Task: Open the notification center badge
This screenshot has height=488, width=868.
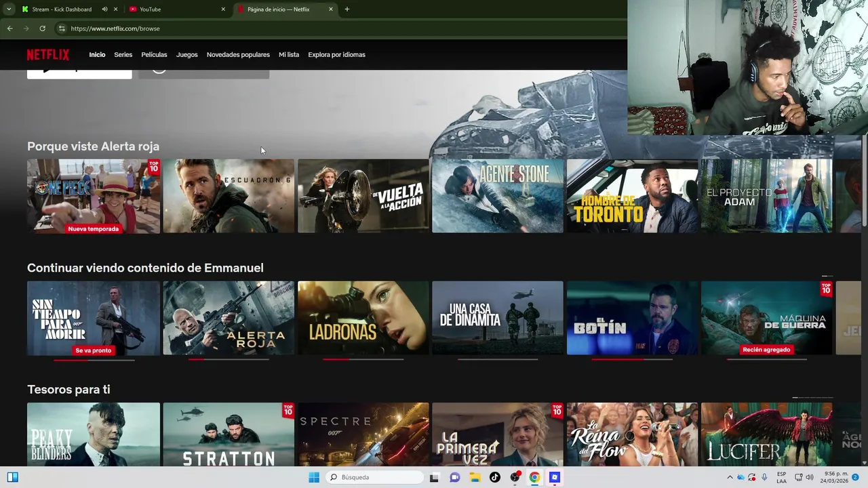Action: click(855, 477)
